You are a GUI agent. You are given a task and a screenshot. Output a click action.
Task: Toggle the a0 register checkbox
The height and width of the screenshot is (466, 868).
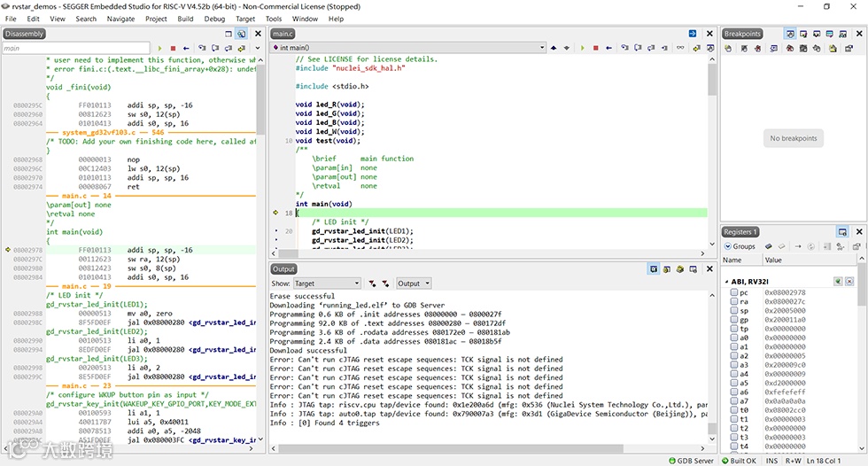(733, 338)
